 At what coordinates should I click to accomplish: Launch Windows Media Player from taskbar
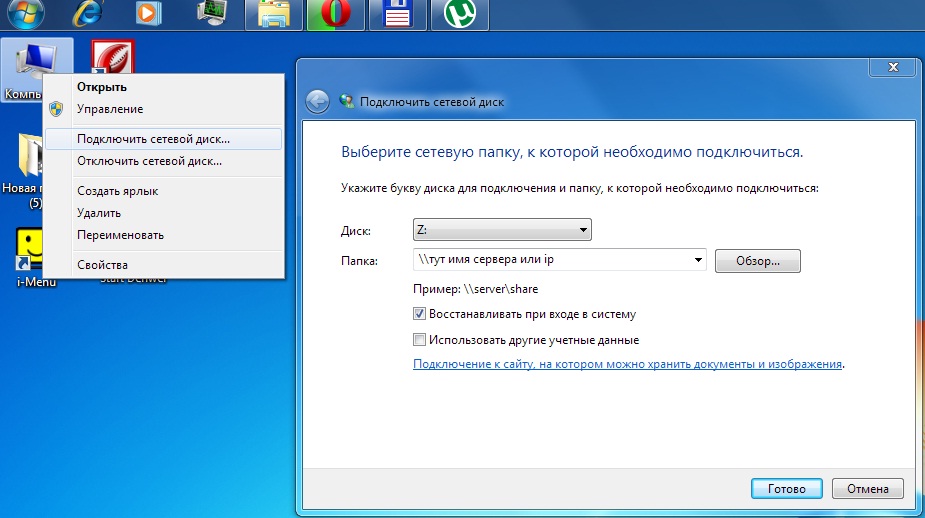tap(148, 14)
